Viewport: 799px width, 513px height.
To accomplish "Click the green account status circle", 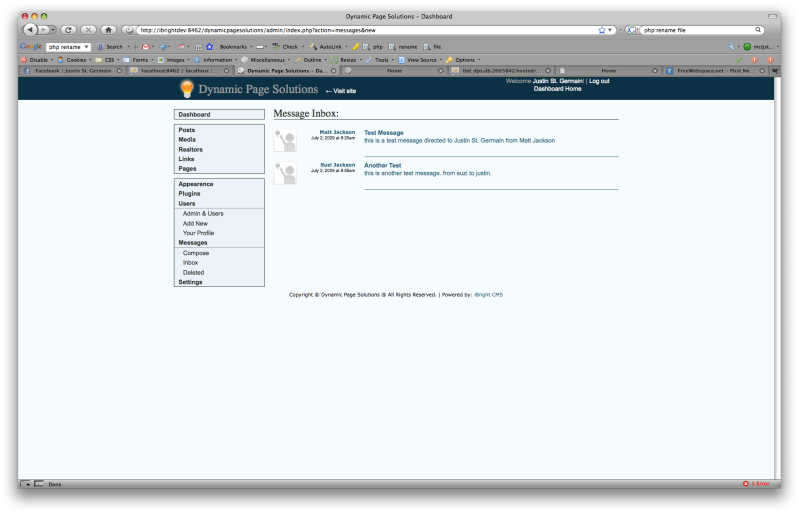I will tap(747, 46).
